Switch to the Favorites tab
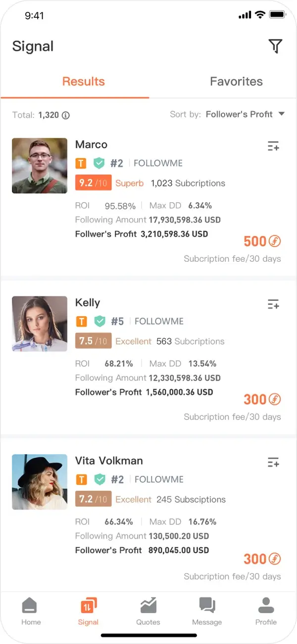 236,81
